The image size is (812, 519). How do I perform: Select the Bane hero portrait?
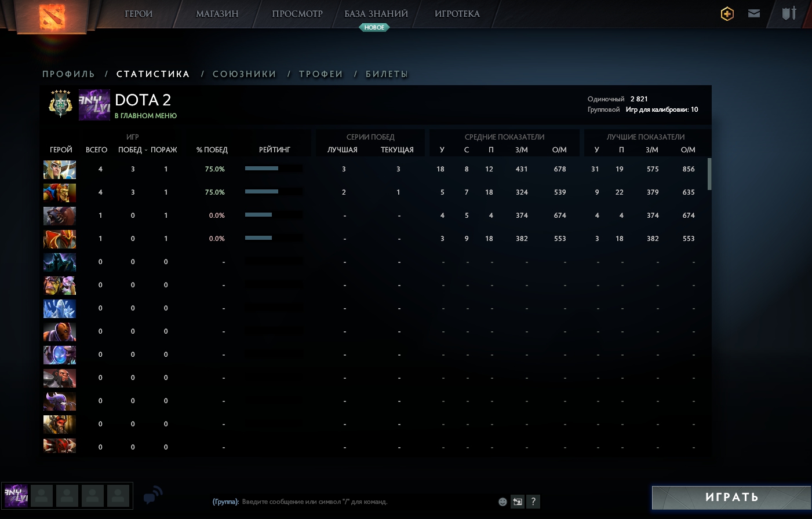click(x=60, y=401)
